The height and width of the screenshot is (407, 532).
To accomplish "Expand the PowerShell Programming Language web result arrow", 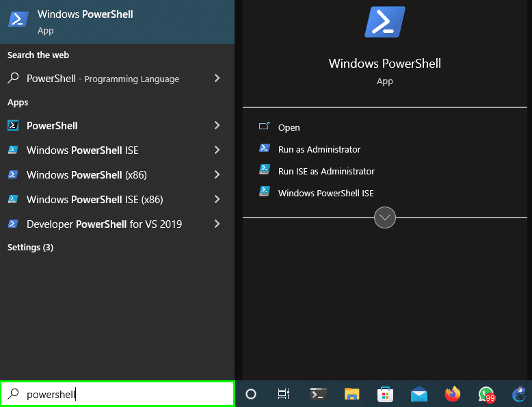I will pos(217,78).
